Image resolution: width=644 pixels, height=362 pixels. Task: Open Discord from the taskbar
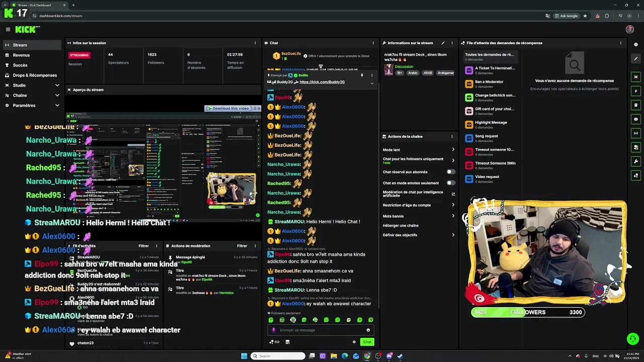[389, 356]
